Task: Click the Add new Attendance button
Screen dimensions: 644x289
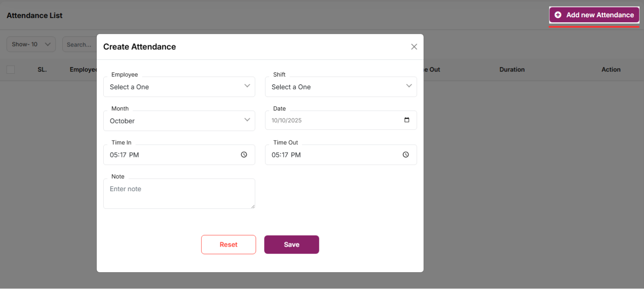Action: [594, 15]
